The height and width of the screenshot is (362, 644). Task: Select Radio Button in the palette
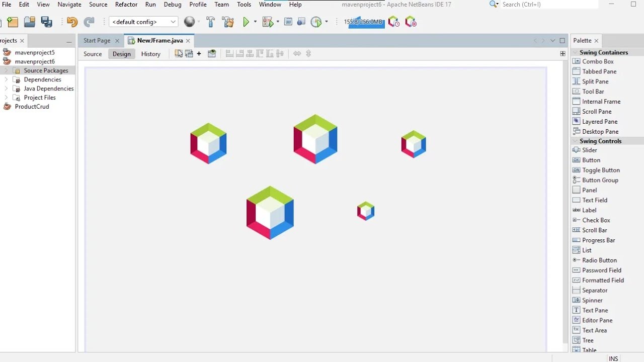[599, 260]
